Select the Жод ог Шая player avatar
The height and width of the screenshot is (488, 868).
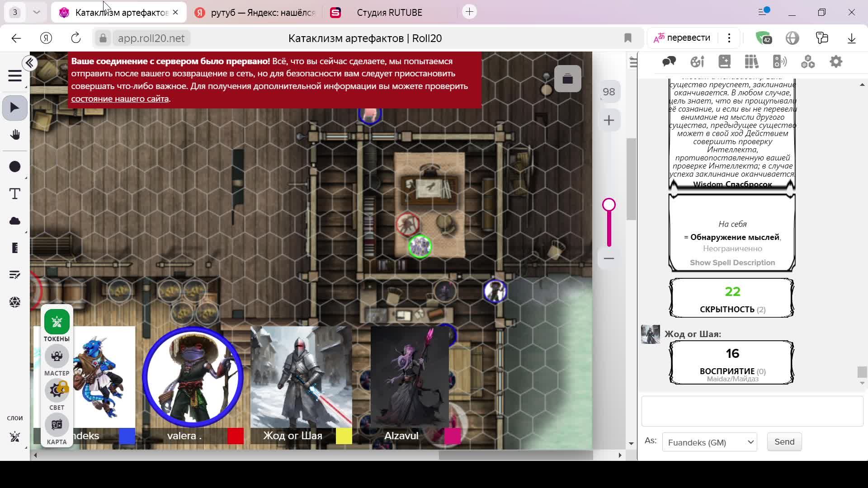[301, 377]
